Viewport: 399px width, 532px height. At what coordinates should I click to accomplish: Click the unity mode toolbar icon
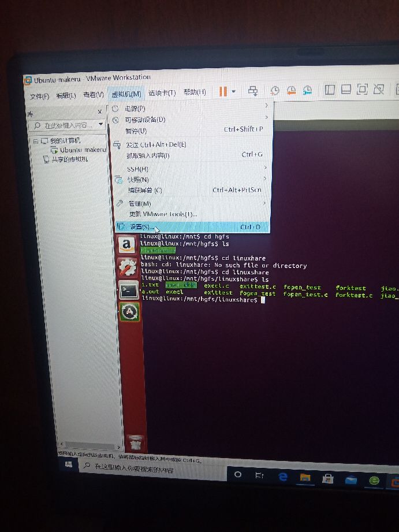click(x=378, y=89)
